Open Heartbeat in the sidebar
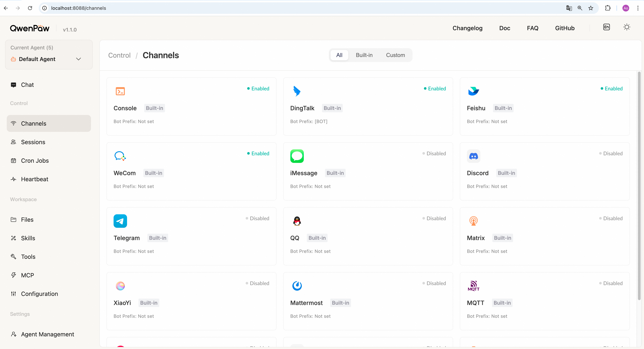This screenshot has height=349, width=644. pos(49,179)
